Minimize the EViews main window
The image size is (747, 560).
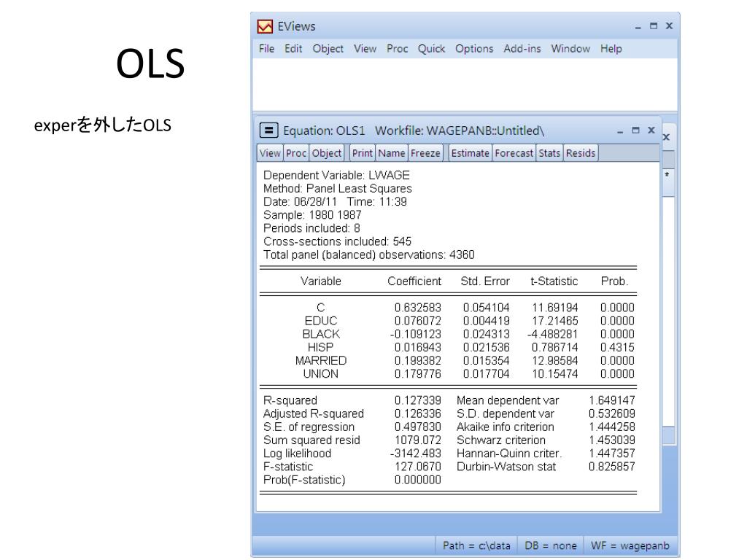click(x=638, y=27)
